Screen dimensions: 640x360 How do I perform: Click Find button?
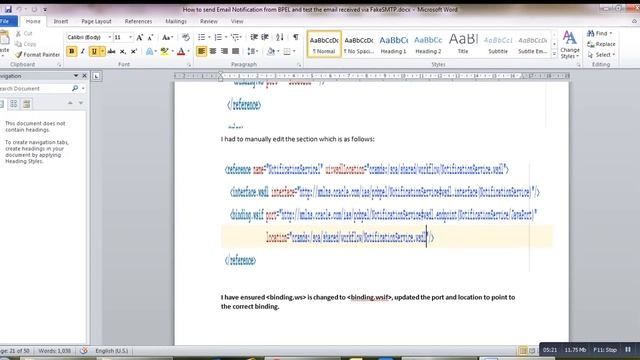[600, 33]
